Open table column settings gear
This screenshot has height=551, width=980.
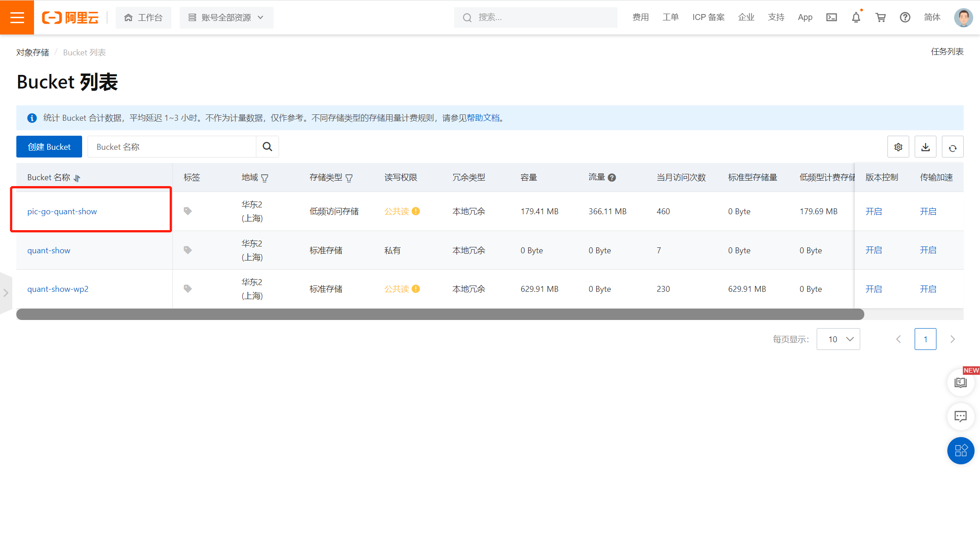click(898, 147)
